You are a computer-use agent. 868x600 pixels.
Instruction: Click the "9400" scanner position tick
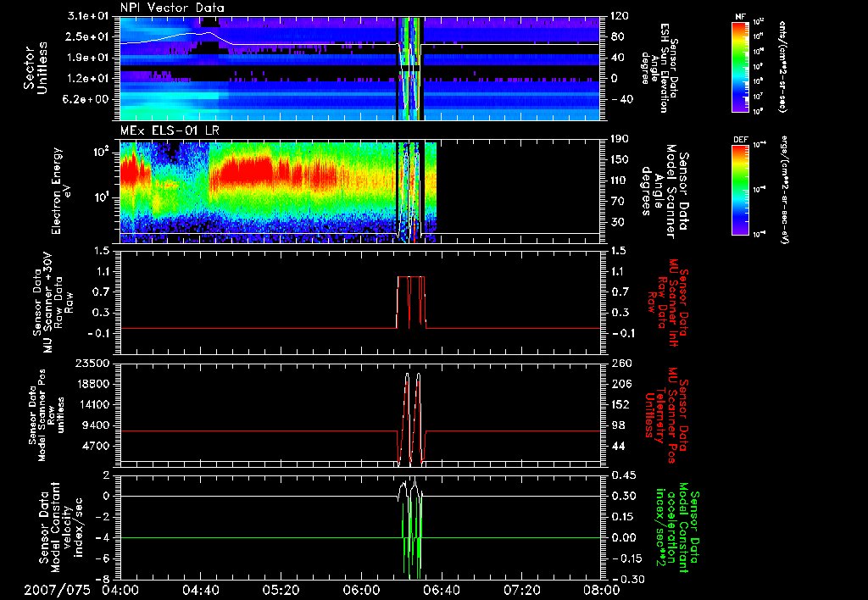coord(97,425)
